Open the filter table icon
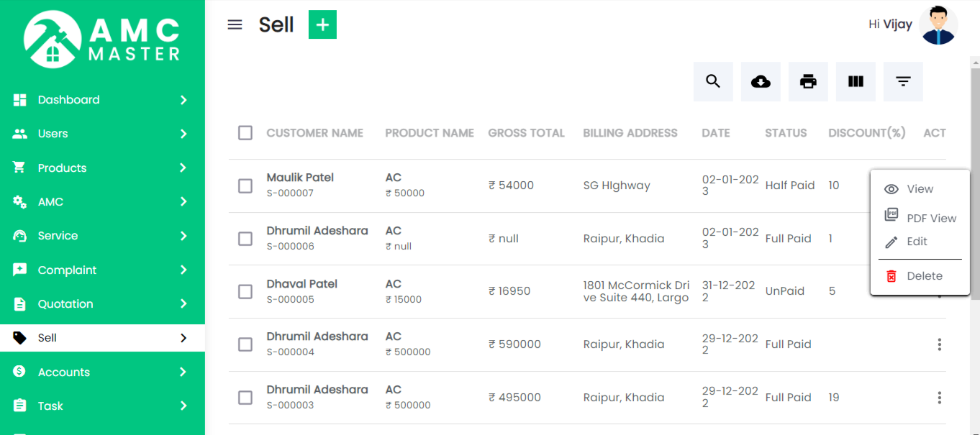Viewport: 980px width, 435px height. [903, 81]
